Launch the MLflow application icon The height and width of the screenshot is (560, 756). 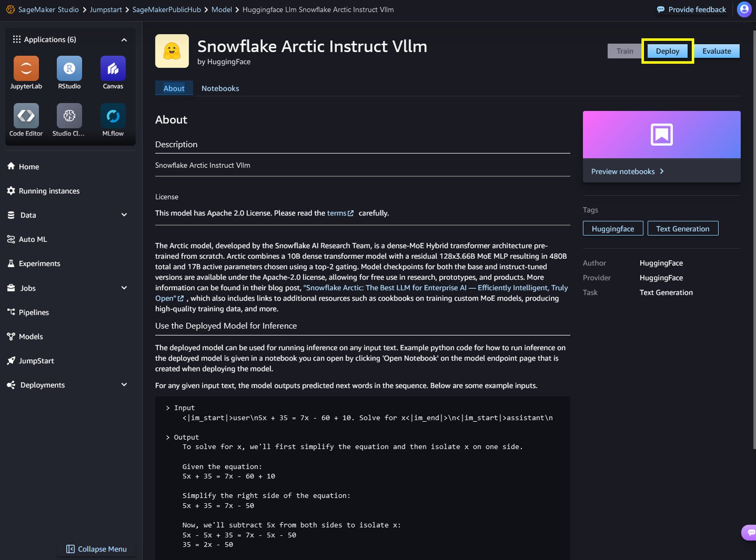tap(113, 115)
